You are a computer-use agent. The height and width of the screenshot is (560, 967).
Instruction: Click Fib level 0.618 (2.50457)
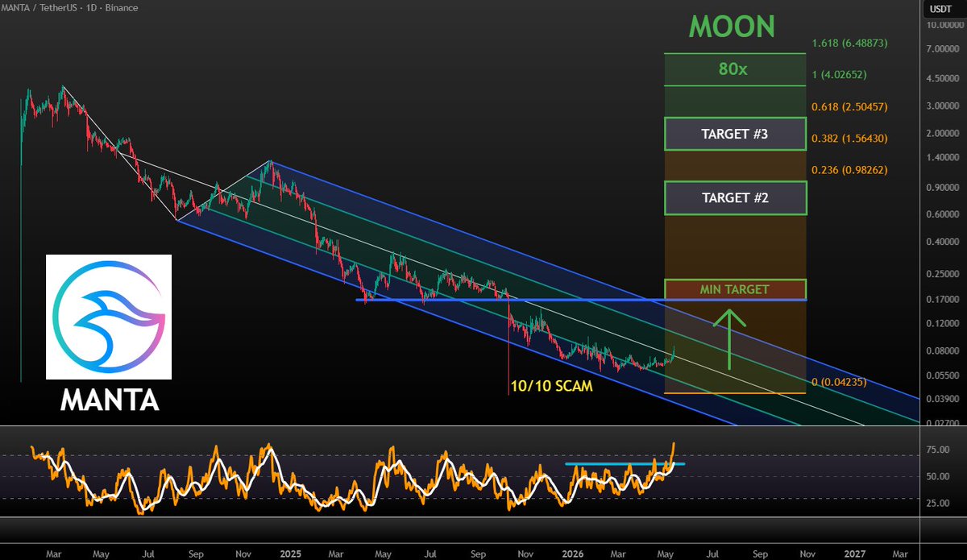pos(849,106)
